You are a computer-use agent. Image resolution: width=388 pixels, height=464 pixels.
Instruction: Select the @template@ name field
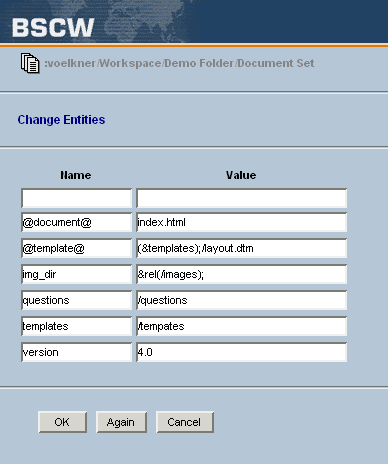(x=77, y=248)
